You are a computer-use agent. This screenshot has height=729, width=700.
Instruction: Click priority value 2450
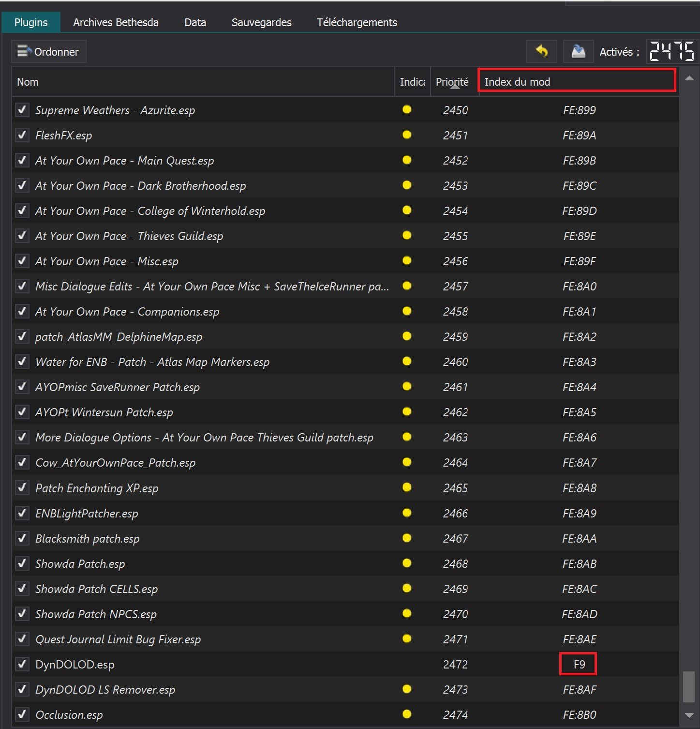click(455, 110)
